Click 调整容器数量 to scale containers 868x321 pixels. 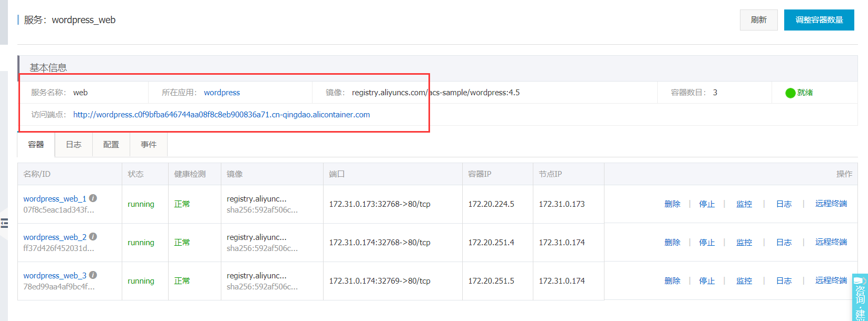pos(819,20)
